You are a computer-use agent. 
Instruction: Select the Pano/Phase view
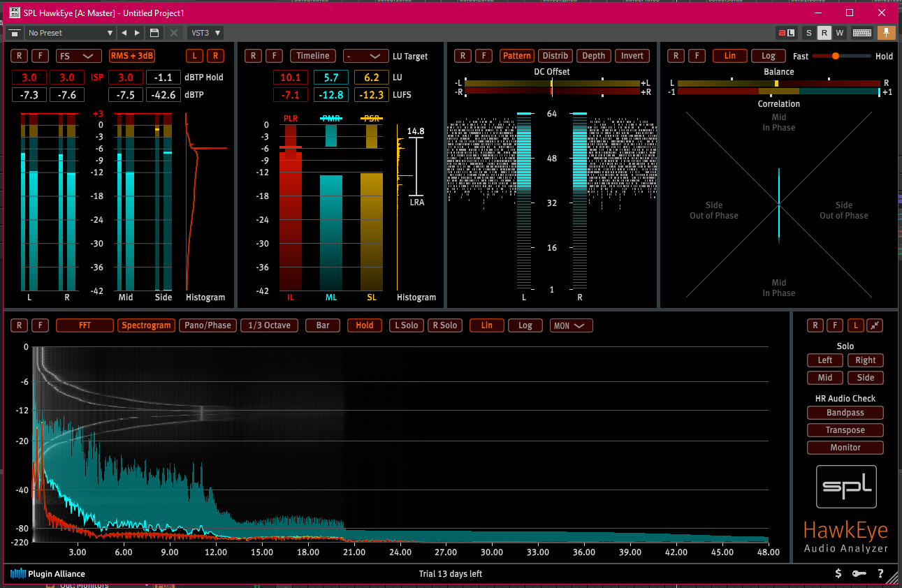[x=207, y=325]
